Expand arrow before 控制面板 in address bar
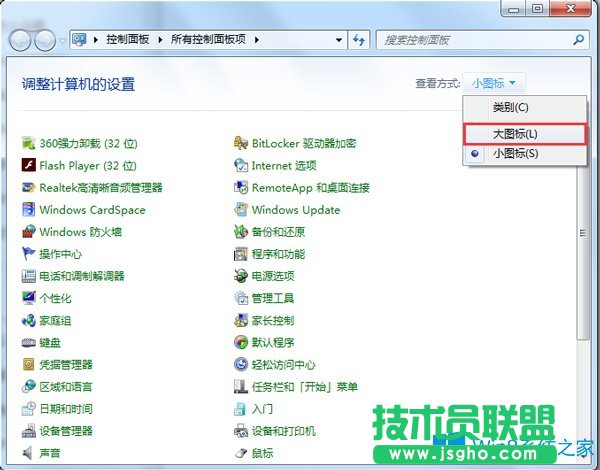This screenshot has width=600, height=470. [x=96, y=39]
